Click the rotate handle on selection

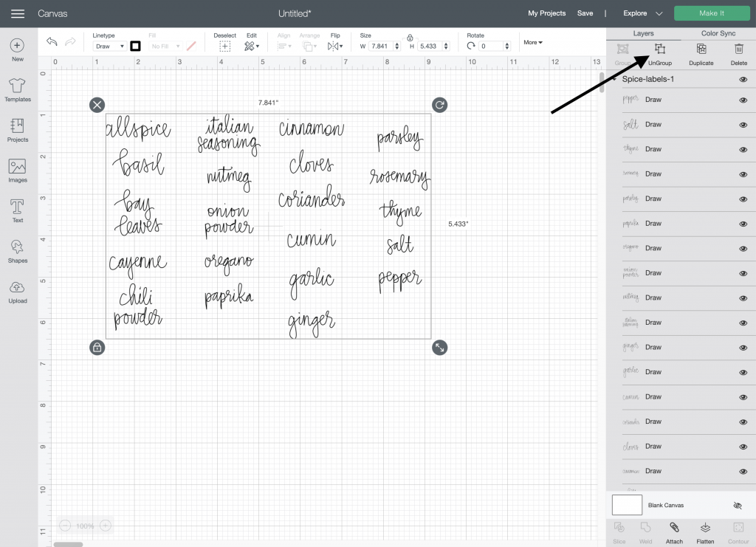(439, 105)
